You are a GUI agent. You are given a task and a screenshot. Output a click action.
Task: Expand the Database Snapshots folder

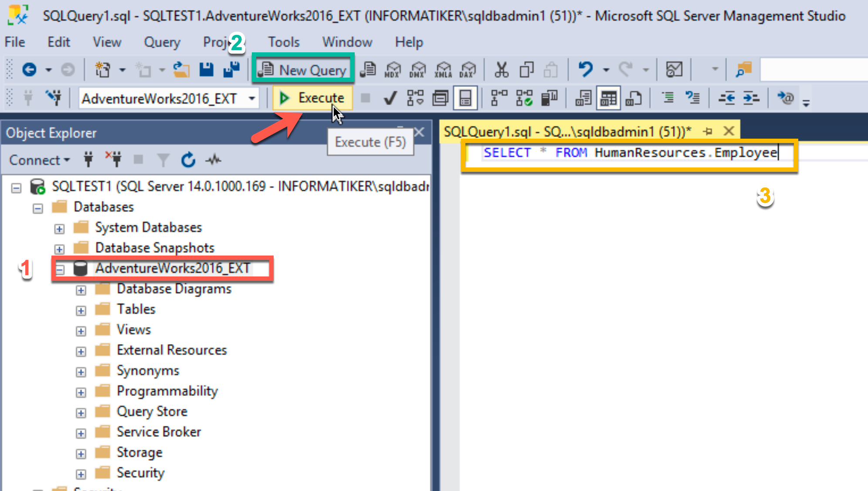coord(60,249)
